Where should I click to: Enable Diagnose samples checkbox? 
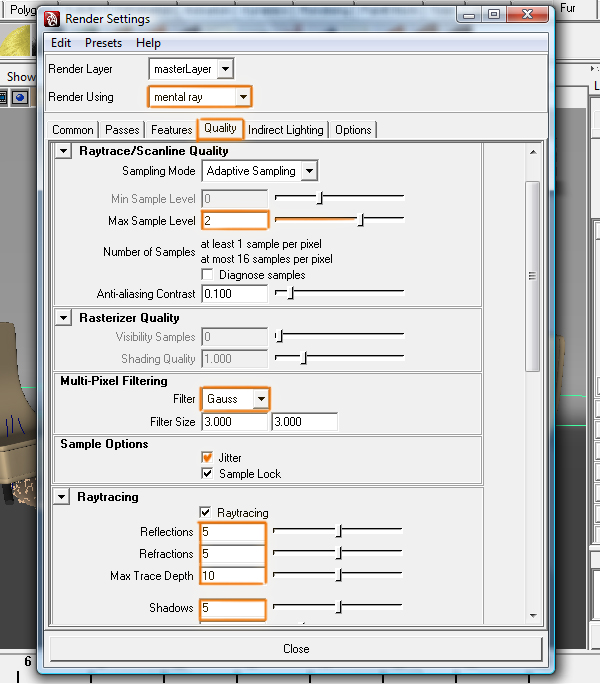pyautogui.click(x=207, y=274)
